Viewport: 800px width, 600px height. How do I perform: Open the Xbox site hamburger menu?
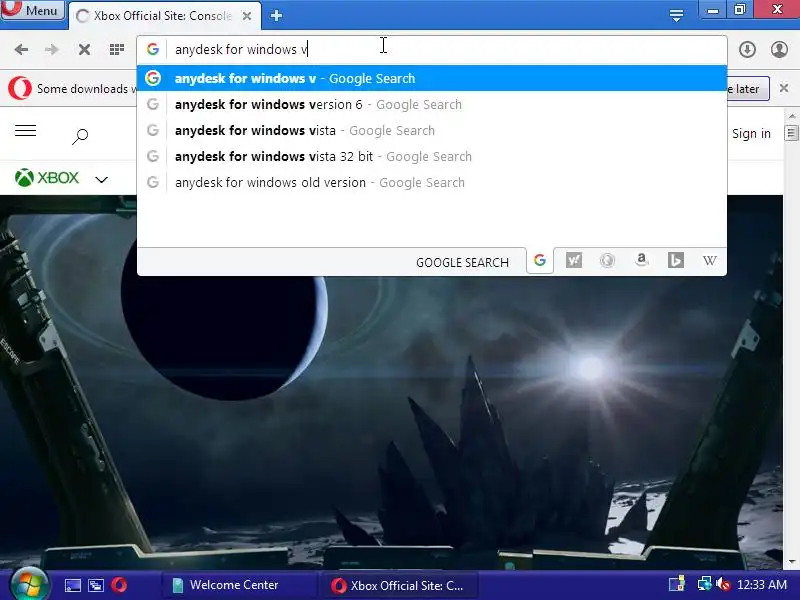point(26,131)
